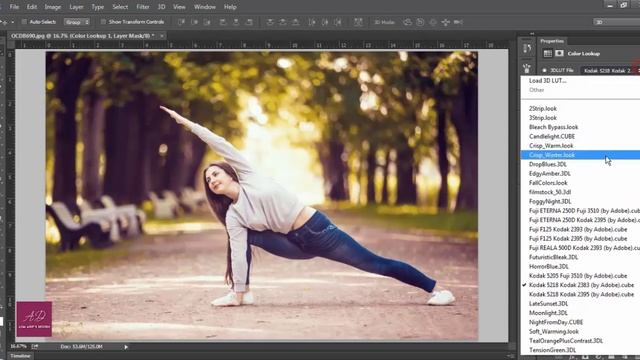This screenshot has height=360, width=640.
Task: Open the collapsed History panel icon
Action: coord(527,49)
